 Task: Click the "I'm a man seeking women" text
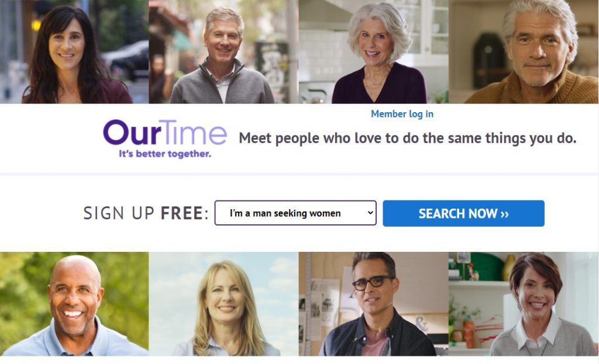[285, 213]
